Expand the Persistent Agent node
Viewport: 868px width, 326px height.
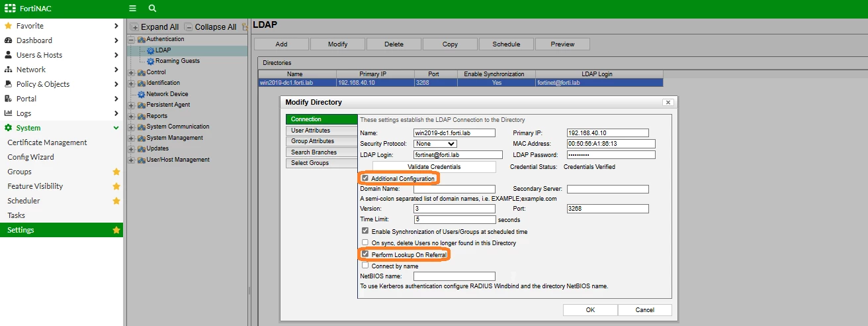click(131, 105)
